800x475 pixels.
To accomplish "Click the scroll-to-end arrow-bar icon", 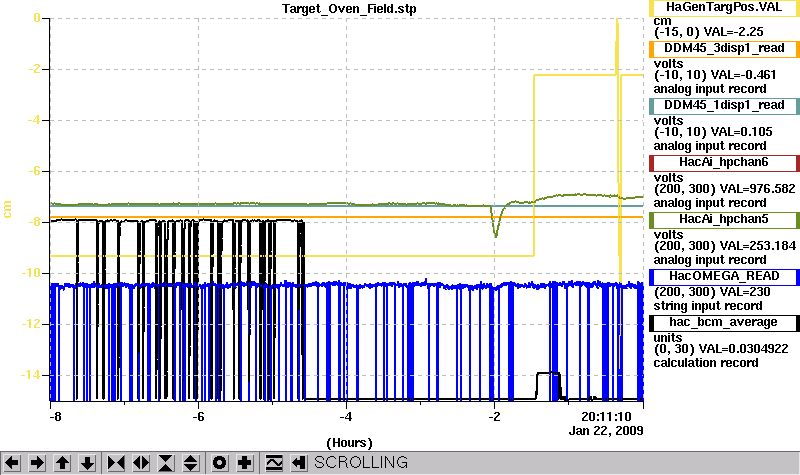I will point(299,463).
